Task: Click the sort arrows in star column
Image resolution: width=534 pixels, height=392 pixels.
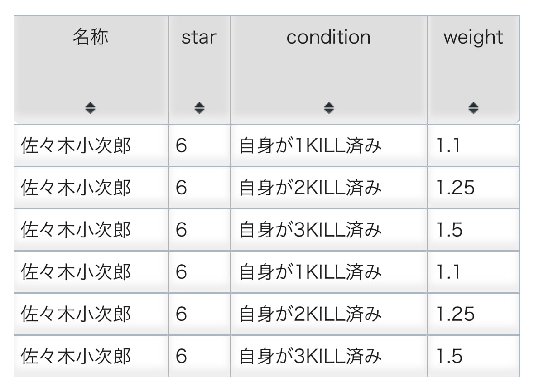Action: [199, 108]
